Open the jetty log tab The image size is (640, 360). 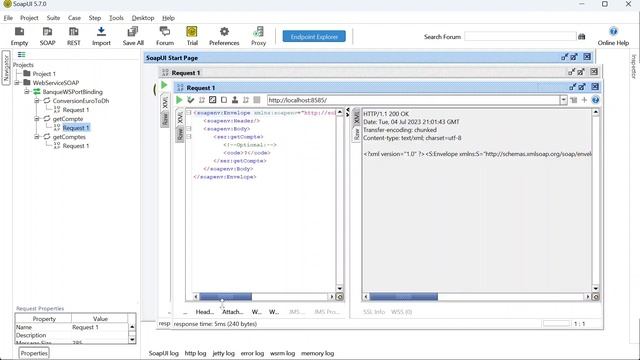tap(224, 353)
